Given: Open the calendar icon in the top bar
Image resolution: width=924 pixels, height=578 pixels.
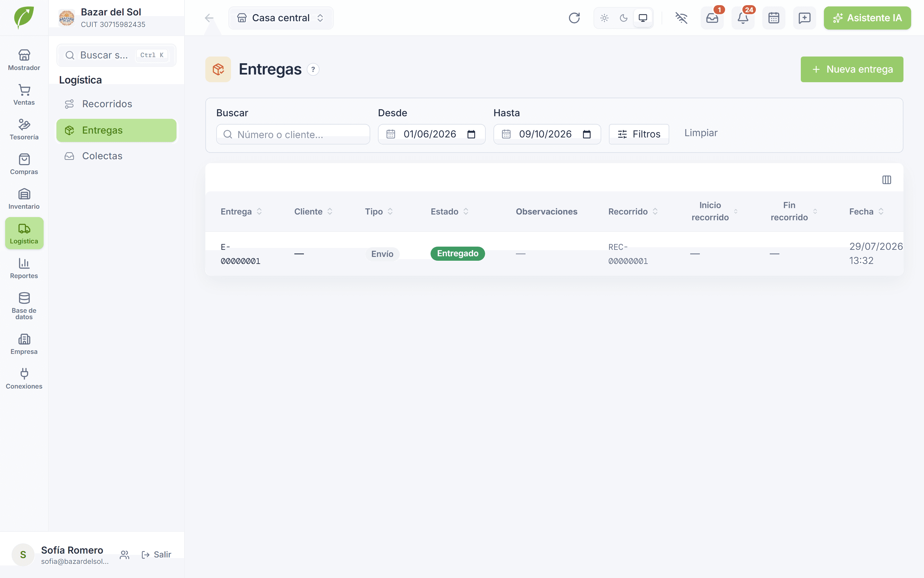Looking at the screenshot, I should coord(774,18).
